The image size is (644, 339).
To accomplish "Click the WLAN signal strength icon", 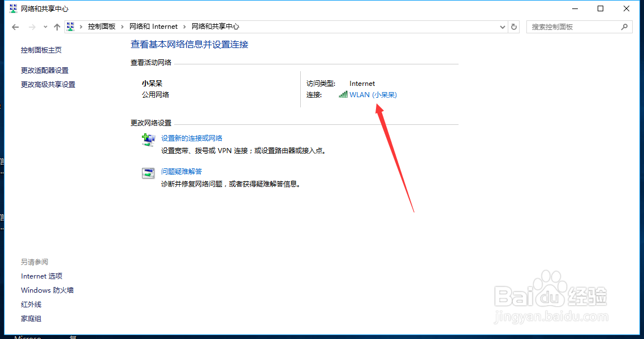I will 343,95.
